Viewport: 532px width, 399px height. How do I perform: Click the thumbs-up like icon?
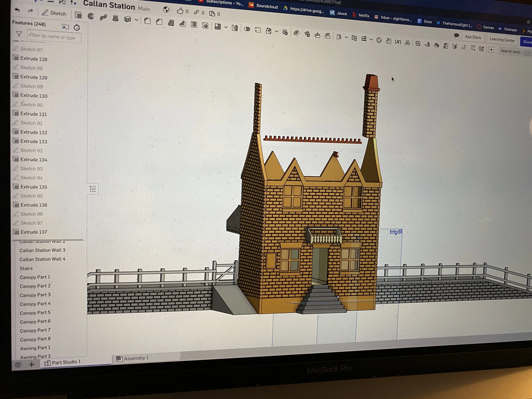click(180, 11)
